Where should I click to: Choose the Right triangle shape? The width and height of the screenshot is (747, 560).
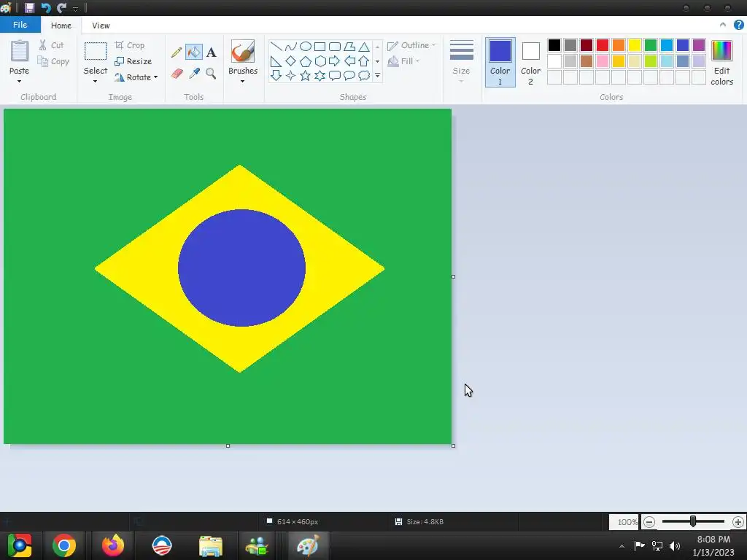coord(276,61)
